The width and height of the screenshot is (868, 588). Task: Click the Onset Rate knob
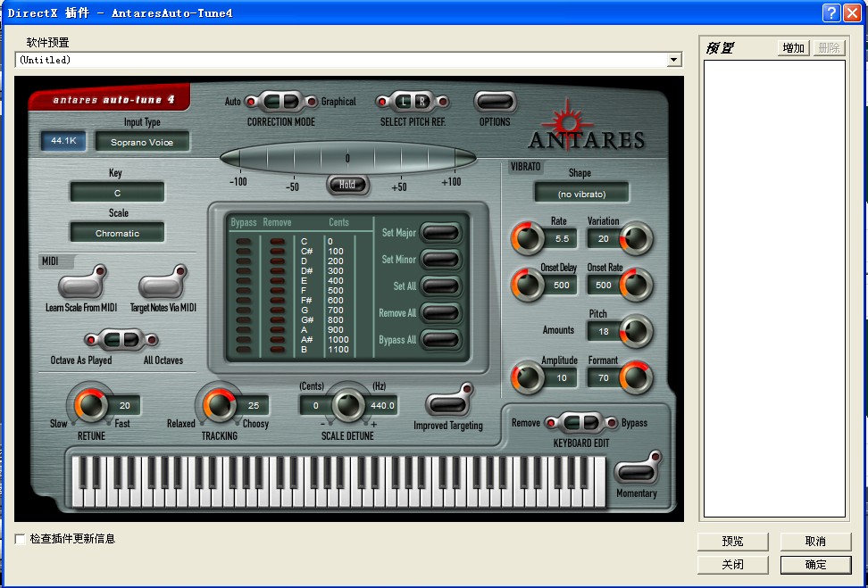636,285
